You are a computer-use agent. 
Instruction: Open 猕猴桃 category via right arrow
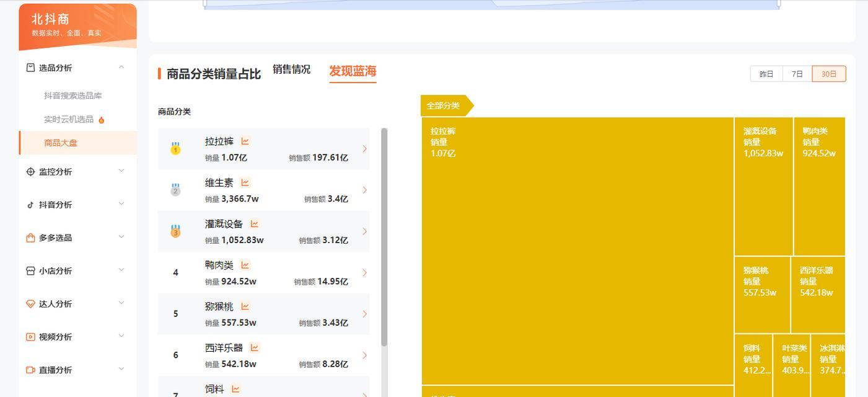point(365,314)
